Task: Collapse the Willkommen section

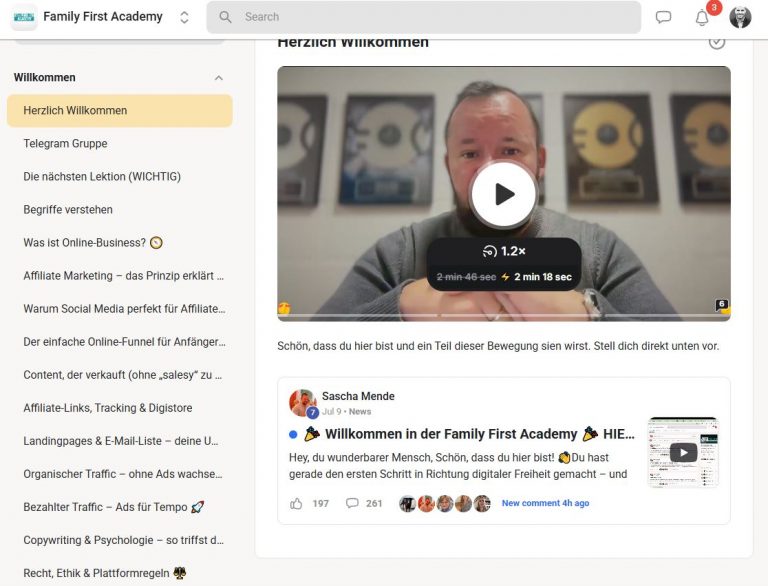Action: [x=219, y=78]
